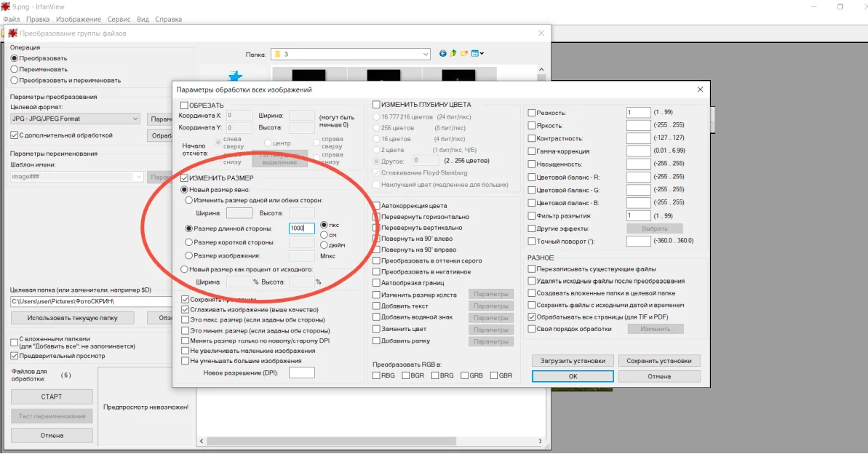
Task: Enable the ОБРЕЗАТЬ checkbox
Action: [184, 105]
